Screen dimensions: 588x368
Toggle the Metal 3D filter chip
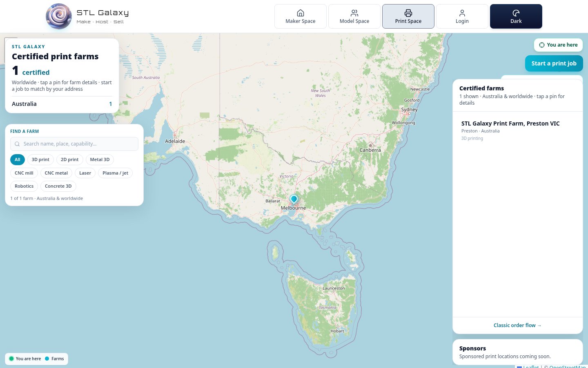(100, 159)
